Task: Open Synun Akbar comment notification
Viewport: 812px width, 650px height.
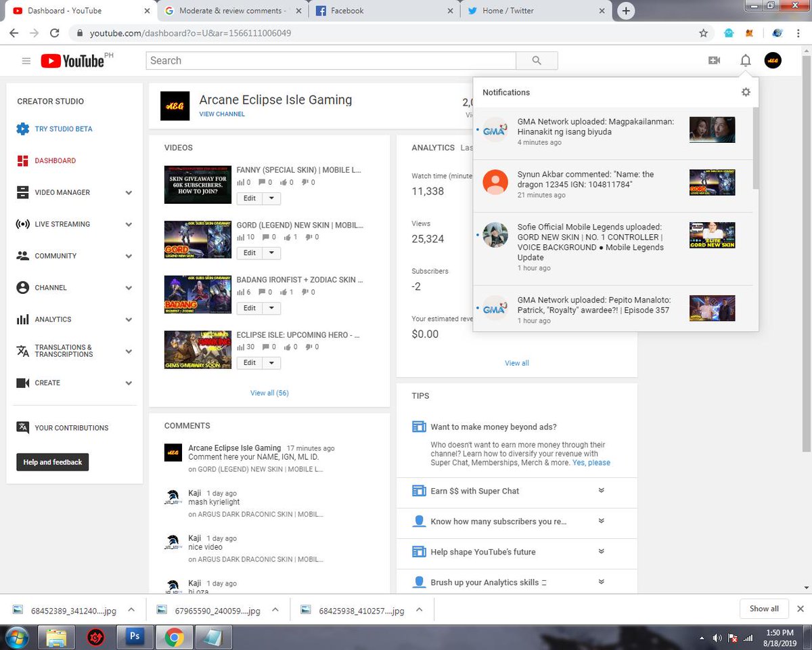Action: 612,186
